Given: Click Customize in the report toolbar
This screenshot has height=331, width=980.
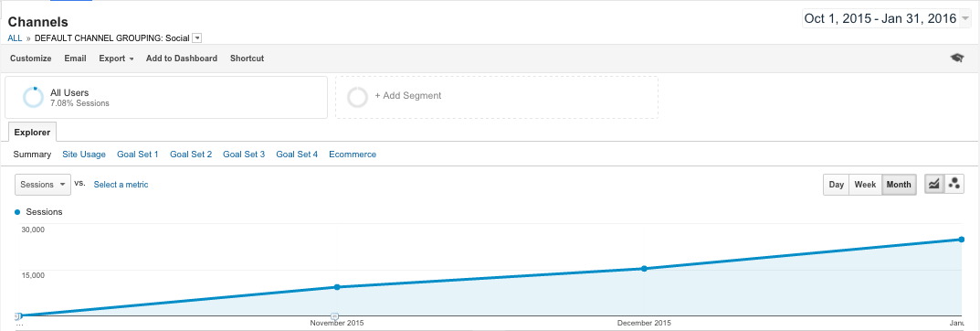Looking at the screenshot, I should [31, 59].
